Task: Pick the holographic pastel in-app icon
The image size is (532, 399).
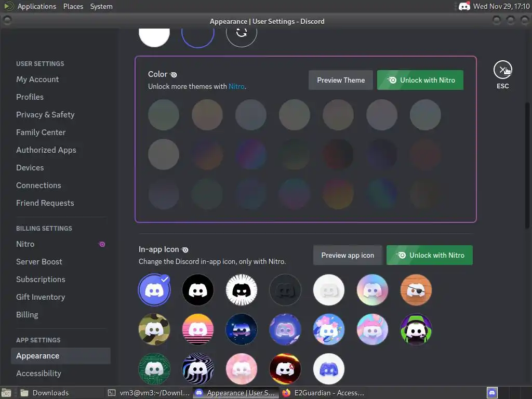Action: tap(372, 290)
